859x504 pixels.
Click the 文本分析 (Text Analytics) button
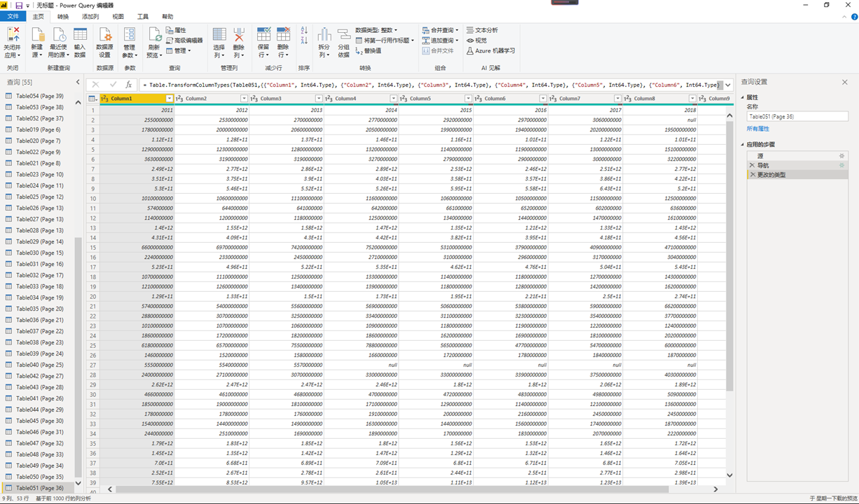click(482, 30)
